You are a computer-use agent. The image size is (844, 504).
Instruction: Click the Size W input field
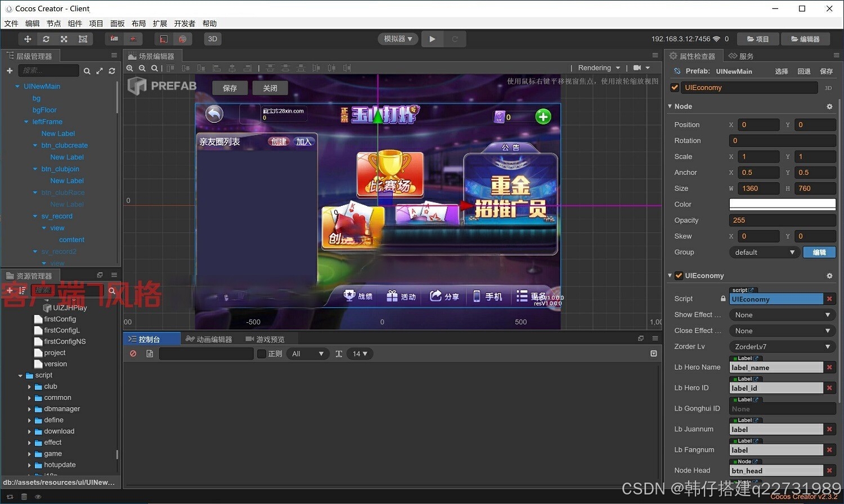point(760,188)
